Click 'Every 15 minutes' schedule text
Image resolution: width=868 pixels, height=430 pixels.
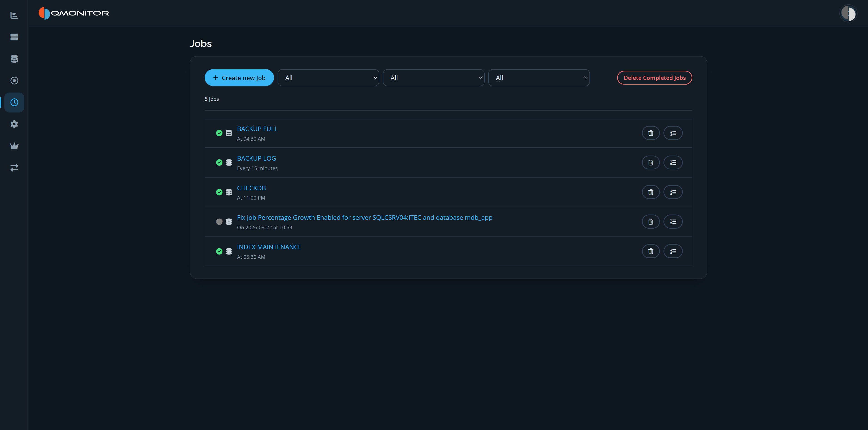pos(257,168)
